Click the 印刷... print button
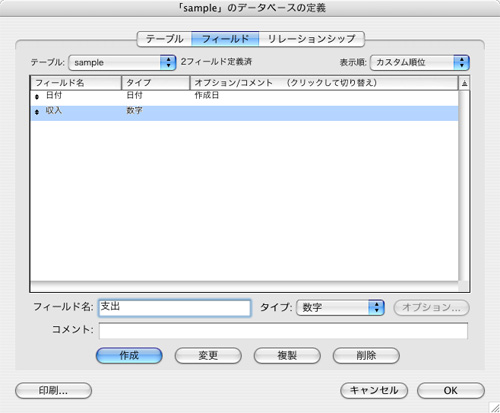This screenshot has height=413, width=500. click(53, 391)
